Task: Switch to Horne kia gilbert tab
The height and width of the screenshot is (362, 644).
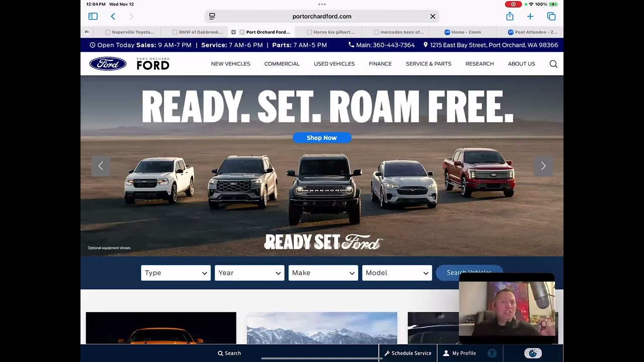Action: pos(330,32)
